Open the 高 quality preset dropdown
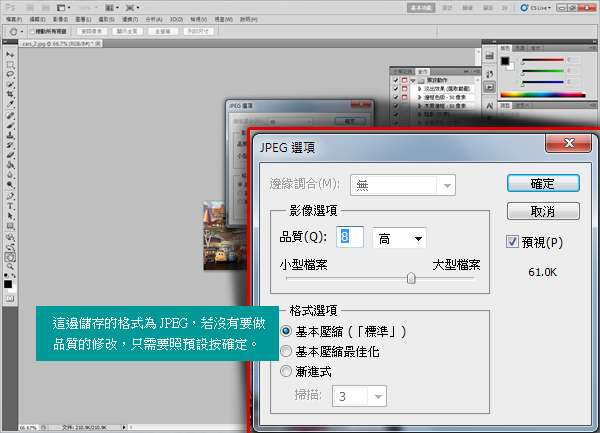Image resolution: width=600 pixels, height=433 pixels. point(399,238)
